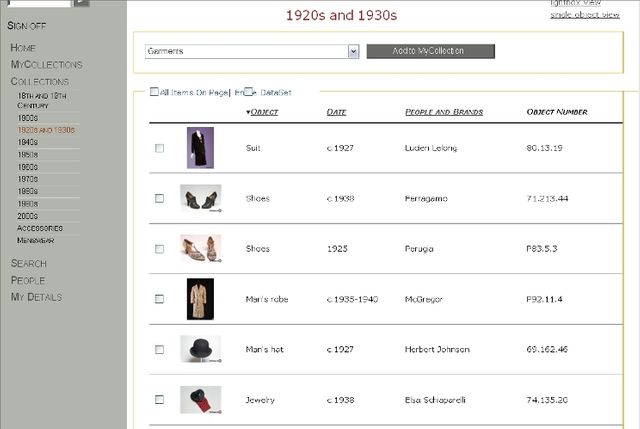
Task: Select the 2000s collection
Action: (28, 216)
